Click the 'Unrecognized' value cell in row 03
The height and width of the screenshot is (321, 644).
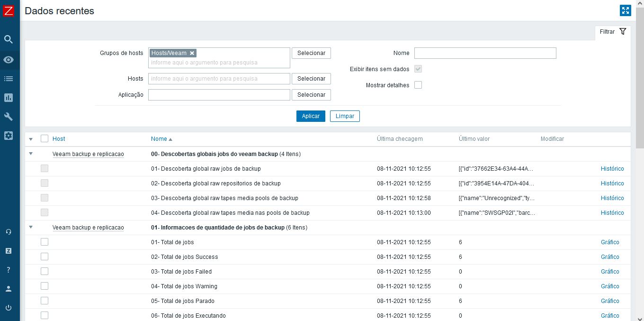click(497, 198)
